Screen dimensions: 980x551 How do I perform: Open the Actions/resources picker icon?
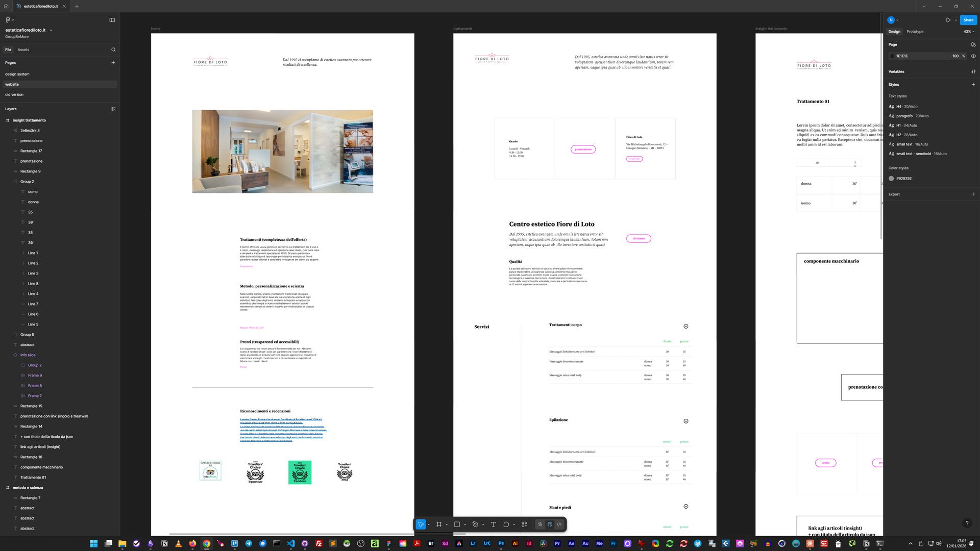pyautogui.click(x=524, y=524)
